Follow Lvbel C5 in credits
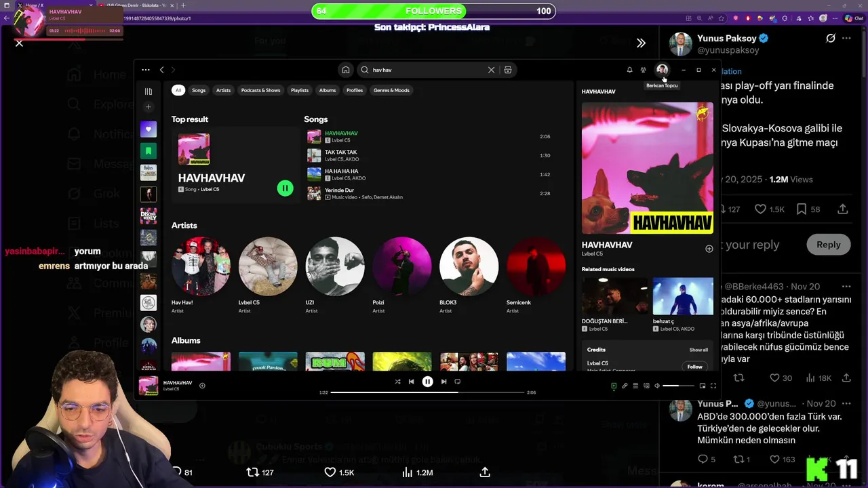This screenshot has width=868, height=488. pos(695,367)
